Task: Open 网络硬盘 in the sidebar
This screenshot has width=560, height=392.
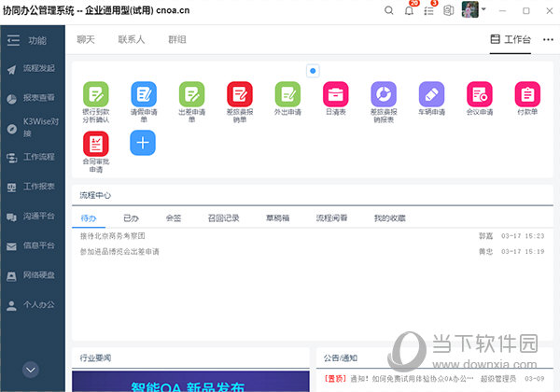Action: [x=32, y=275]
